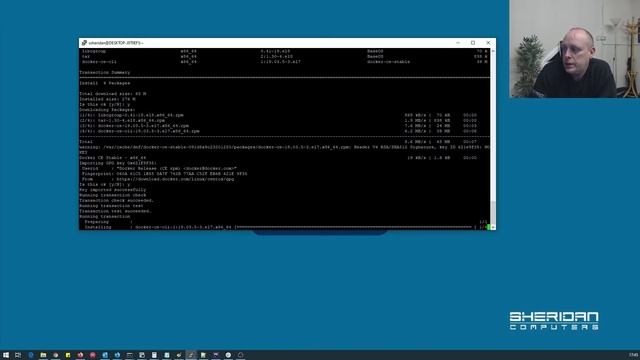
Task: Minimize the PuTTY terminal window
Action: click(x=458, y=43)
